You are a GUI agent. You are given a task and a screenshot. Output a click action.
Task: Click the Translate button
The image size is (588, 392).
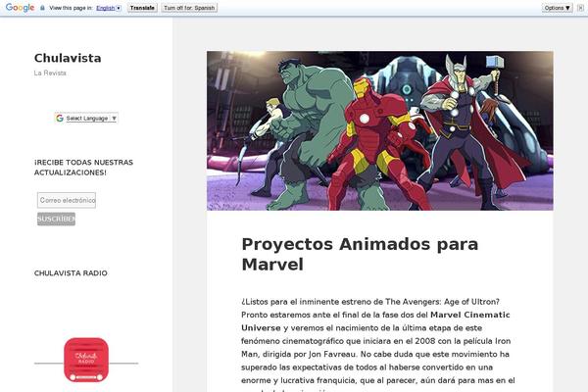(x=142, y=8)
